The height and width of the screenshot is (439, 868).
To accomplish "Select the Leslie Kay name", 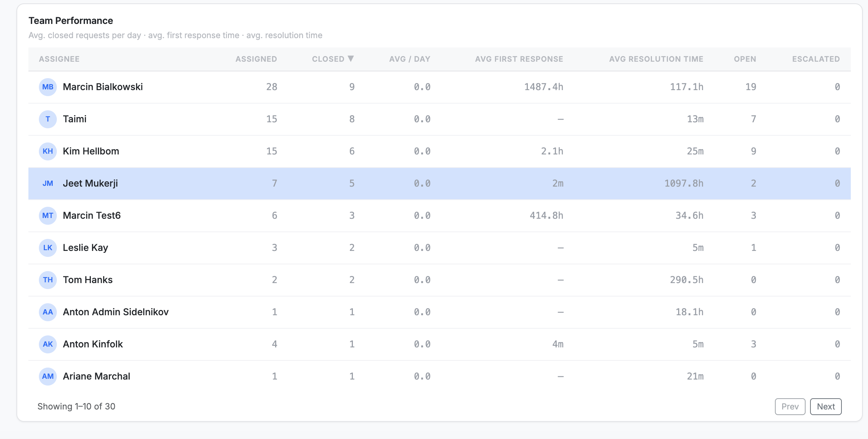I will [x=85, y=248].
